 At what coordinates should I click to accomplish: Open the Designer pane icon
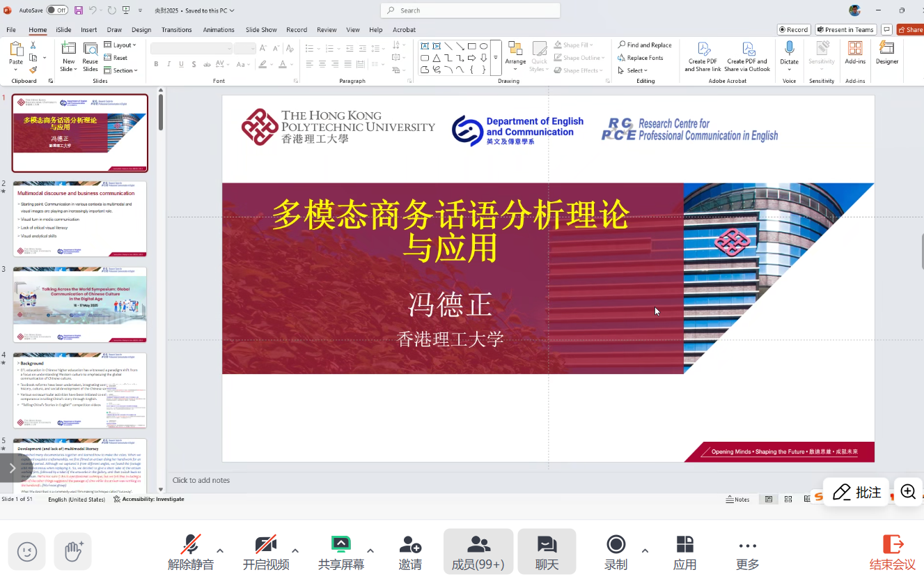point(886,49)
